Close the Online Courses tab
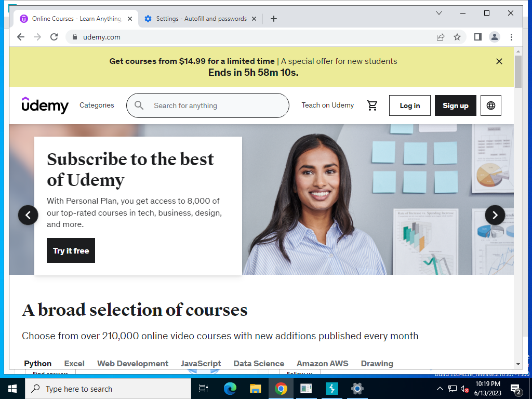The image size is (532, 399). pyautogui.click(x=129, y=19)
